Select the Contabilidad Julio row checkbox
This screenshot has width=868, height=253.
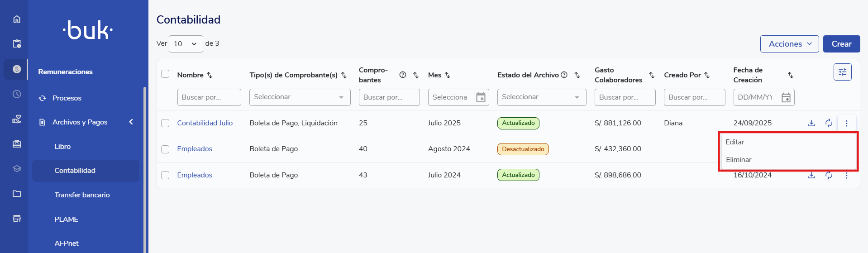[165, 123]
